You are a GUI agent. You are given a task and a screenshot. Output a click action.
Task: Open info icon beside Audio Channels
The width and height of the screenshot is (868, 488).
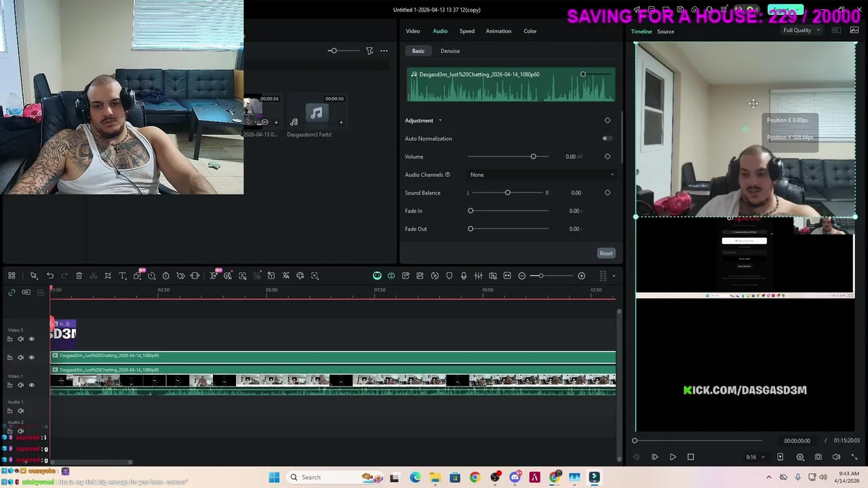[x=447, y=175]
